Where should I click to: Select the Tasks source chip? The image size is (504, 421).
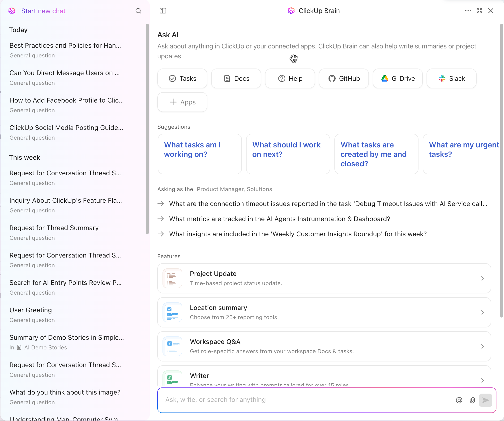tap(182, 78)
